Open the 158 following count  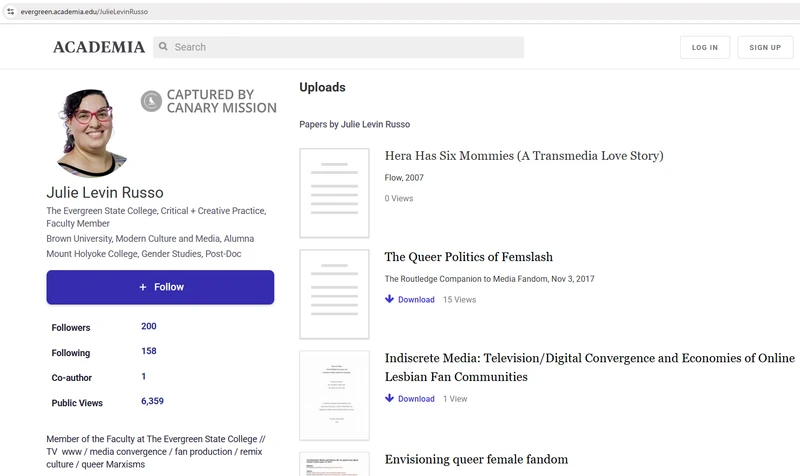click(148, 351)
